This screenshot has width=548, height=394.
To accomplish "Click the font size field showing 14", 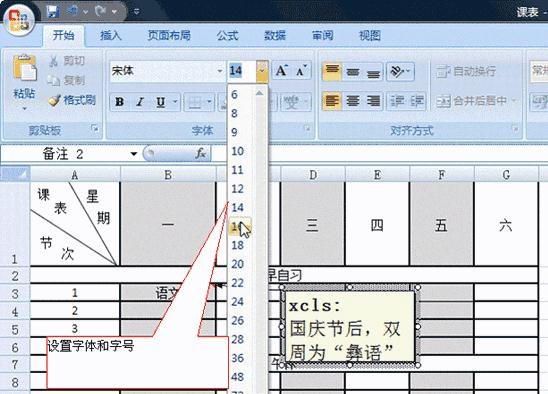I will click(241, 71).
